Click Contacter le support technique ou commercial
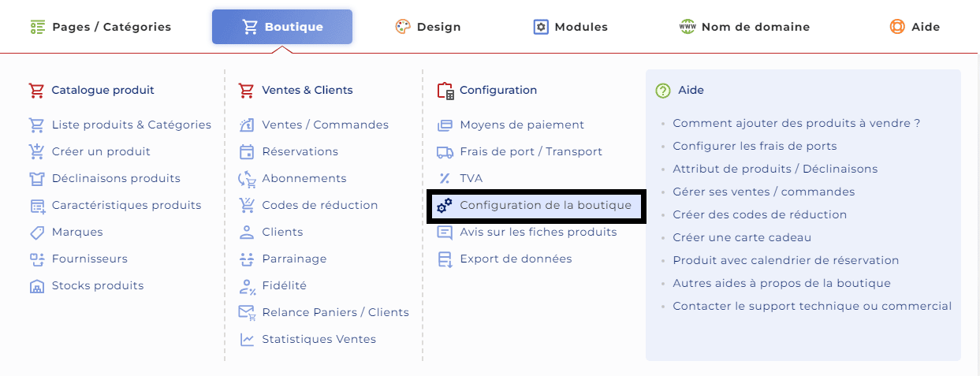Viewport: 980px width, 376px height. 812,306
